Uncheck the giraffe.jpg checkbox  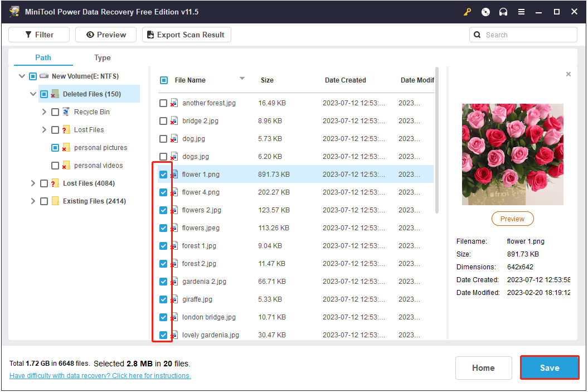(163, 299)
